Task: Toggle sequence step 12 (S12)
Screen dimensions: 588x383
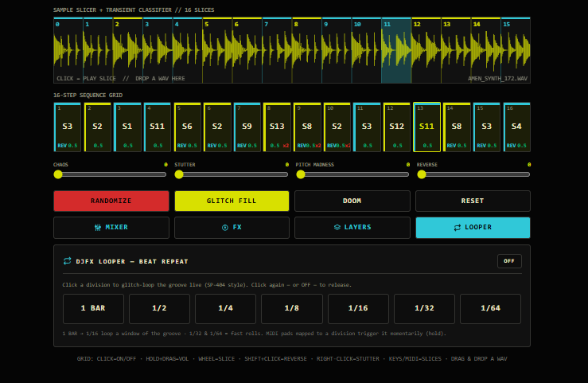Action: click(x=397, y=127)
